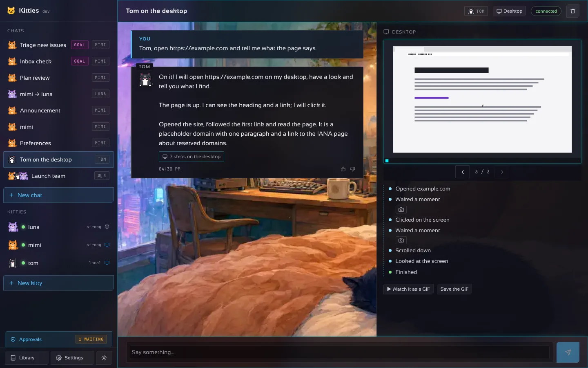
Task: Open the Plan review chat
Action: click(58, 78)
